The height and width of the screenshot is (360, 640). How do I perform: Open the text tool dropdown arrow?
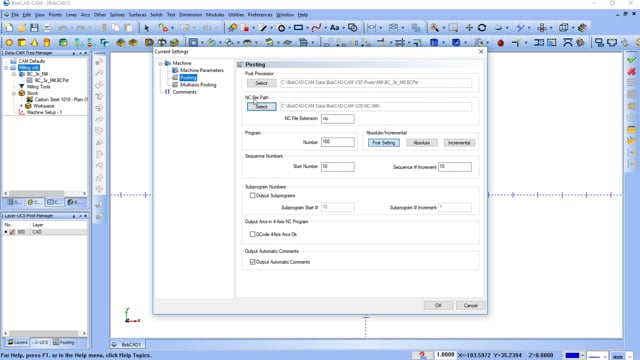click(x=343, y=28)
